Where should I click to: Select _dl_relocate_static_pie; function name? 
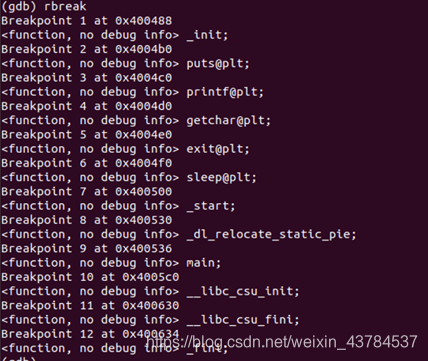point(271,234)
